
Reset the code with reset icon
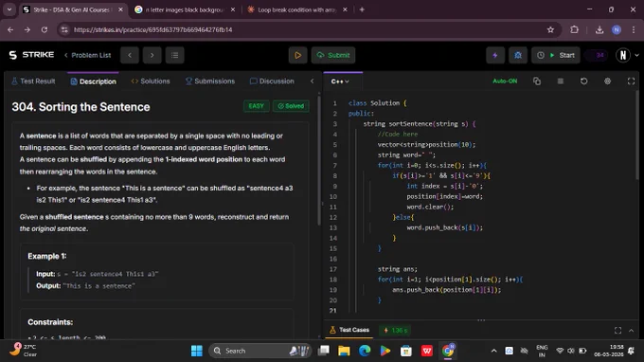pos(583,81)
